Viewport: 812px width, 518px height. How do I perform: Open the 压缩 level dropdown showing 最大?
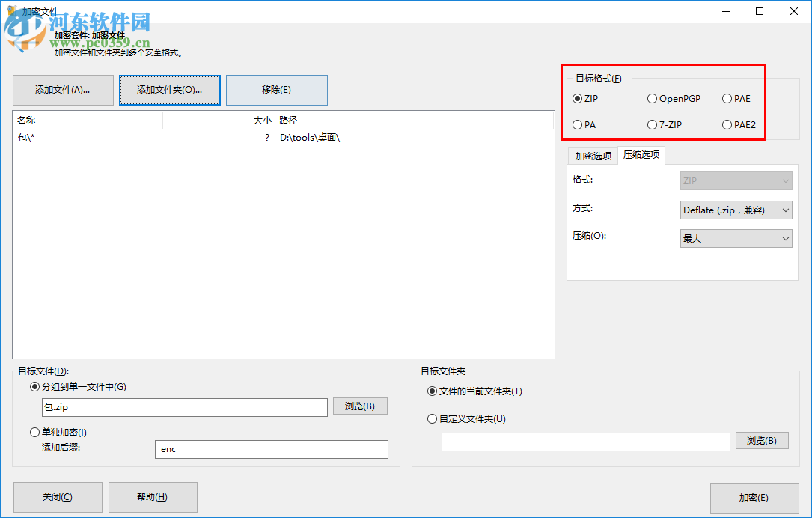click(736, 237)
